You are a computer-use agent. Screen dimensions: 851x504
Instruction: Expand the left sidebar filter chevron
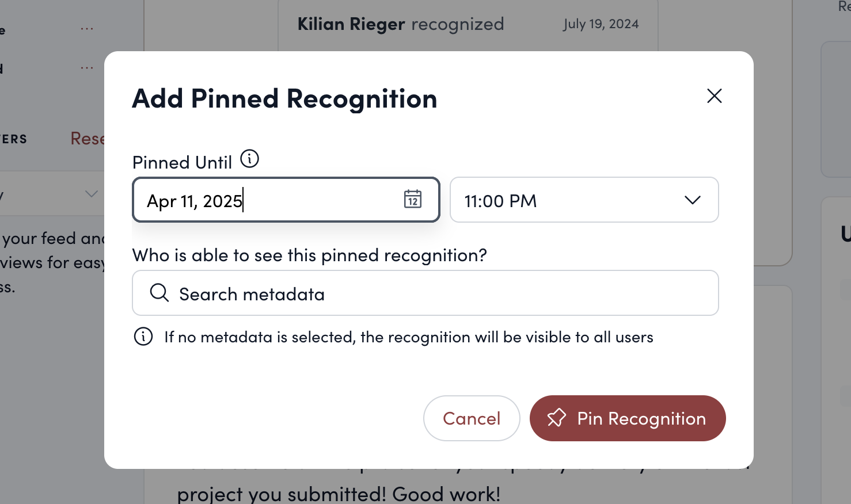(91, 194)
